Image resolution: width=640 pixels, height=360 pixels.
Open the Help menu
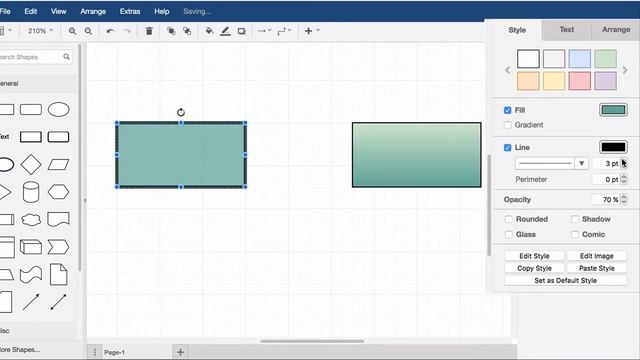pos(162,11)
